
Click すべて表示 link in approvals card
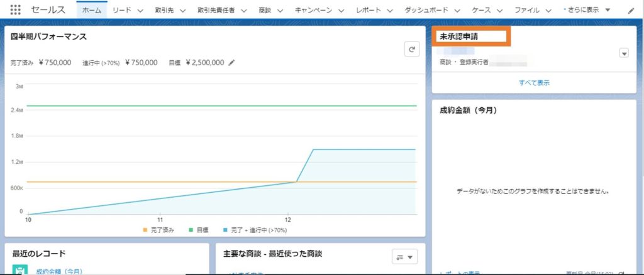[534, 83]
